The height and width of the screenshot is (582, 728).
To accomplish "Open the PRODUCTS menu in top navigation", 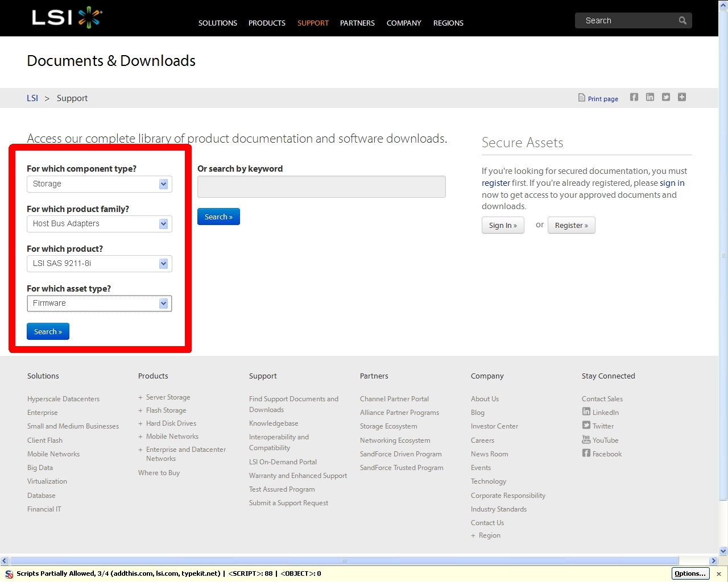I will [267, 23].
